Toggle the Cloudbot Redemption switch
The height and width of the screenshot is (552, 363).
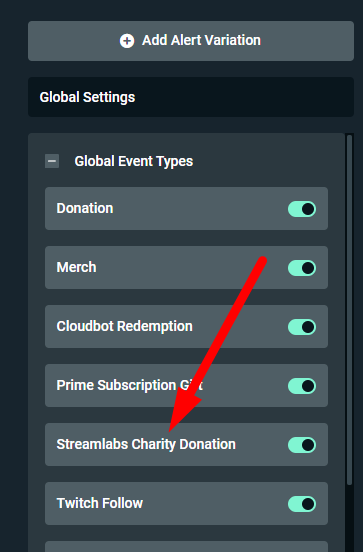[x=302, y=327]
